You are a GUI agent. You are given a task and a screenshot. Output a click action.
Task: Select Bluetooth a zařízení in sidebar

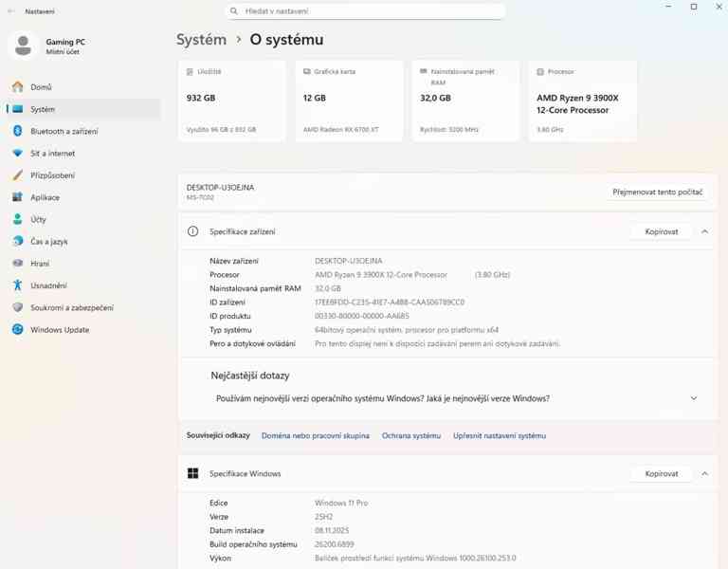82,131
